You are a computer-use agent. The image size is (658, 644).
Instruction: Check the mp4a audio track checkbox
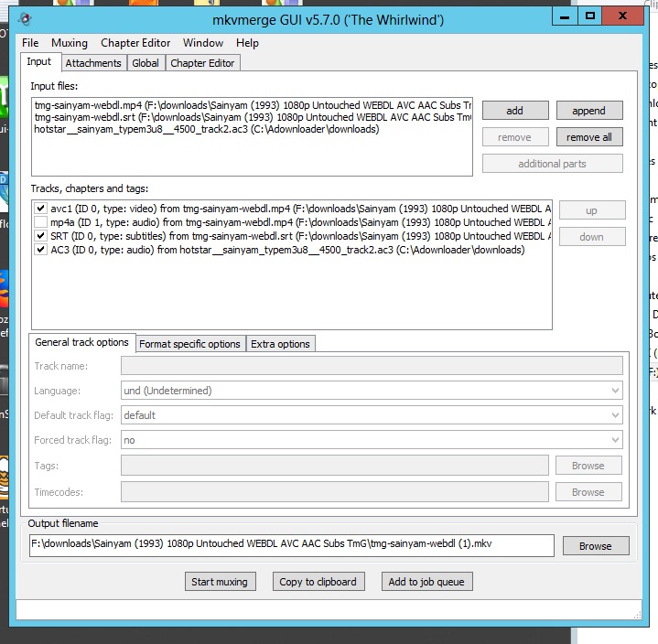point(40,222)
